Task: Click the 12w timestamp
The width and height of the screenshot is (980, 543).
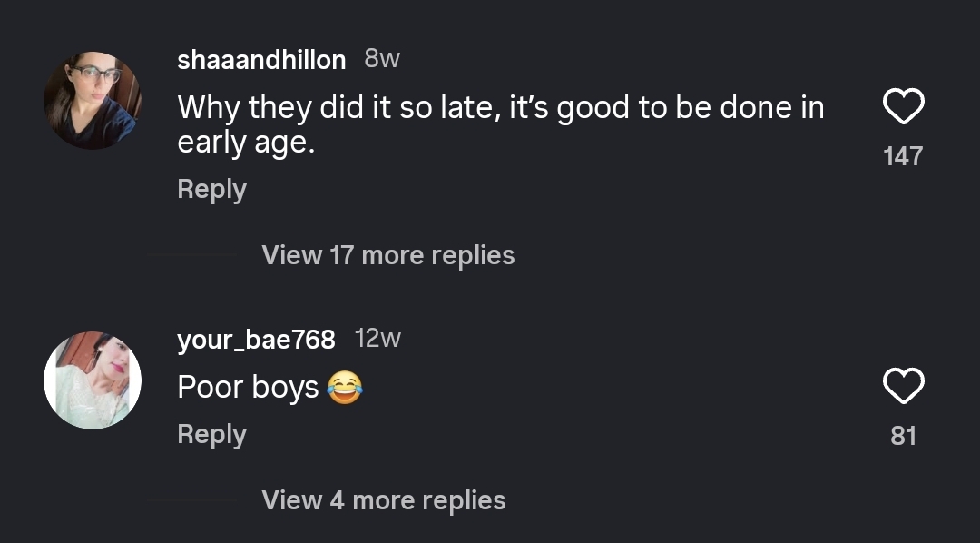Action: pos(377,339)
